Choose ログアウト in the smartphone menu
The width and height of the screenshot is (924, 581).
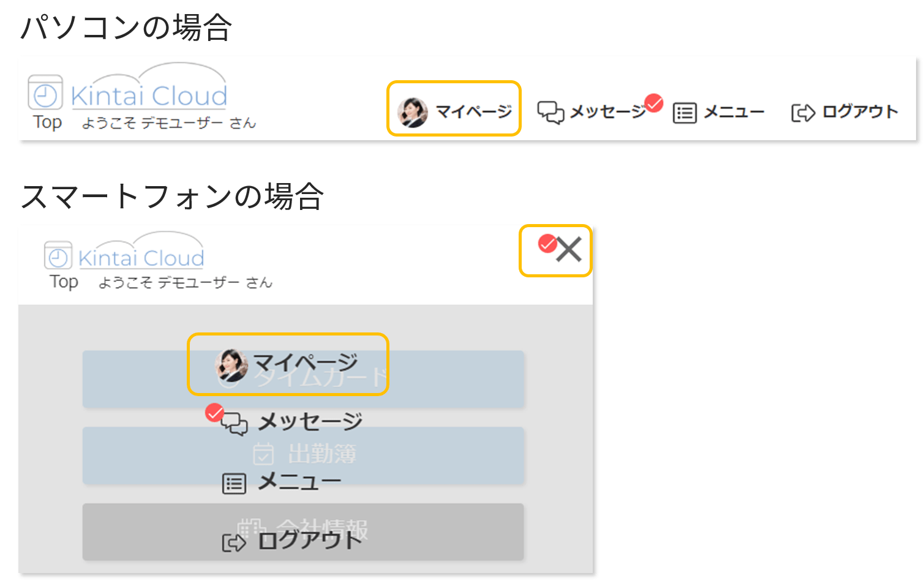[x=310, y=541]
